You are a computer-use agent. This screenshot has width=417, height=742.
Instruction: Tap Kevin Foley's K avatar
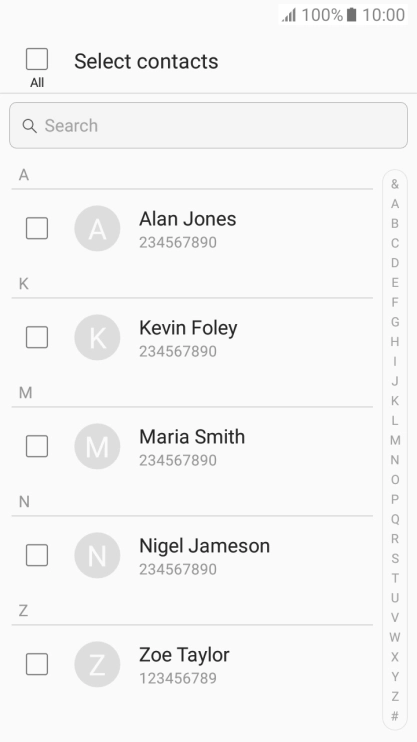97,337
